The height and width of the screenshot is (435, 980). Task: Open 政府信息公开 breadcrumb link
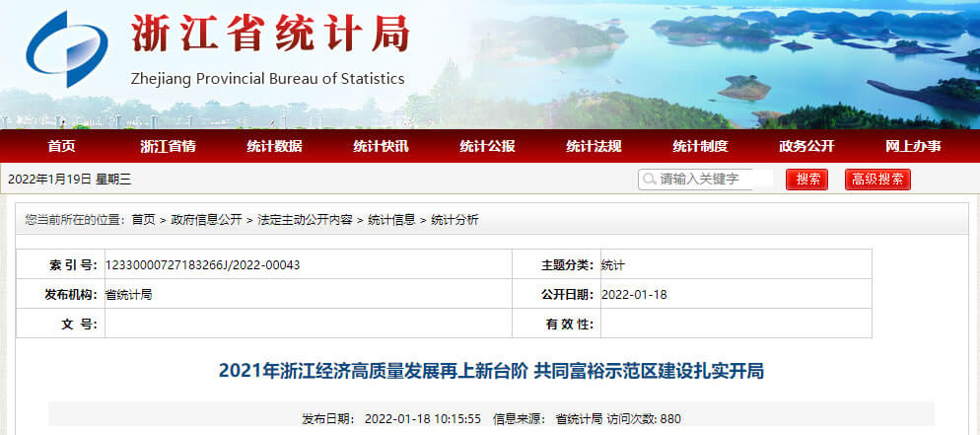[206, 220]
